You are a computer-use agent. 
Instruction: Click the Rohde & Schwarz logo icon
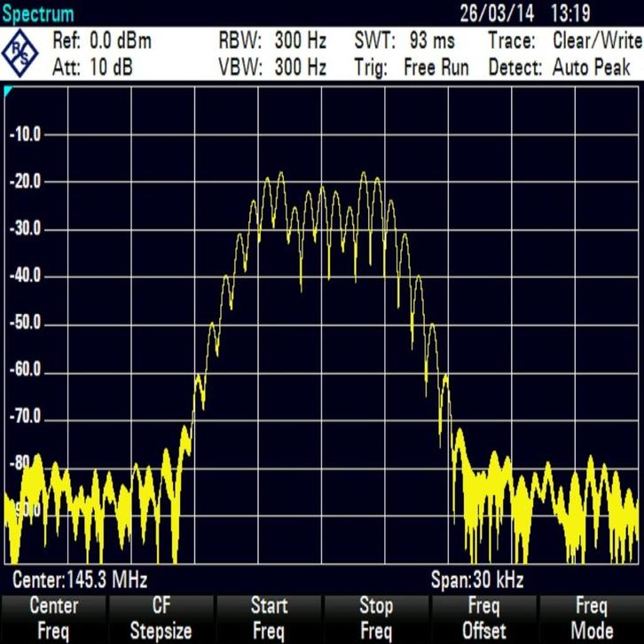tap(20, 53)
